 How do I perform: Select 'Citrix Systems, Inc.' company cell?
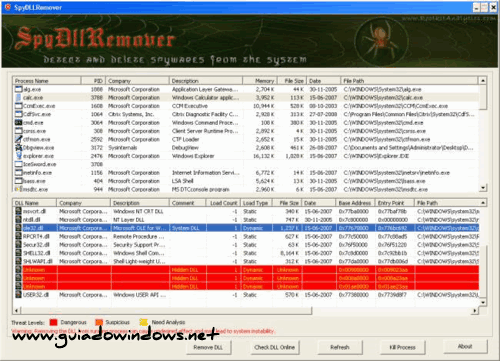pos(131,114)
